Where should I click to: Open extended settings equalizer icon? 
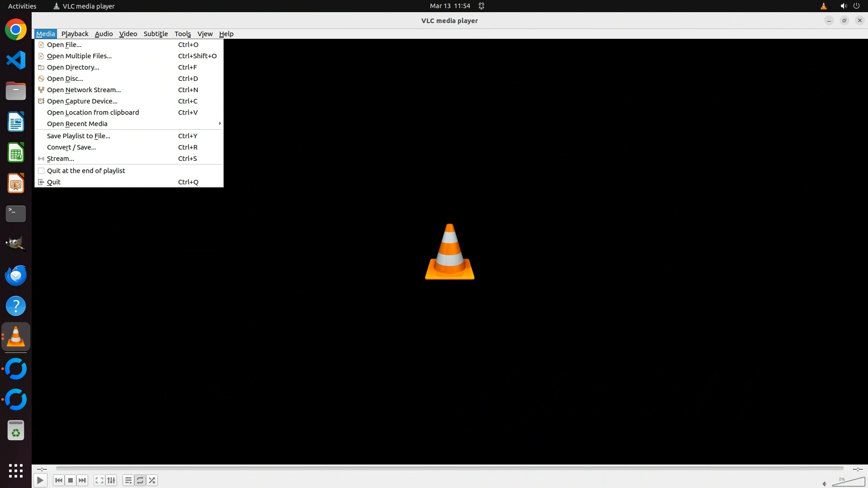(111, 480)
